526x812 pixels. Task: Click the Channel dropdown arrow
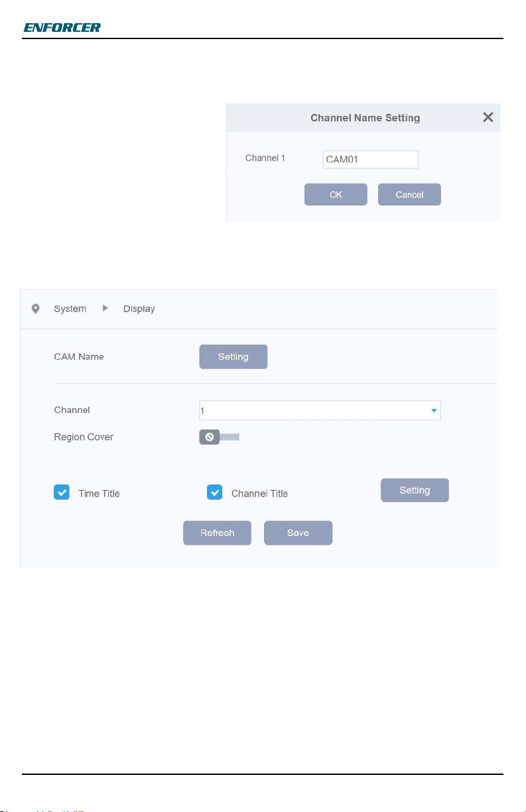pyautogui.click(x=434, y=410)
